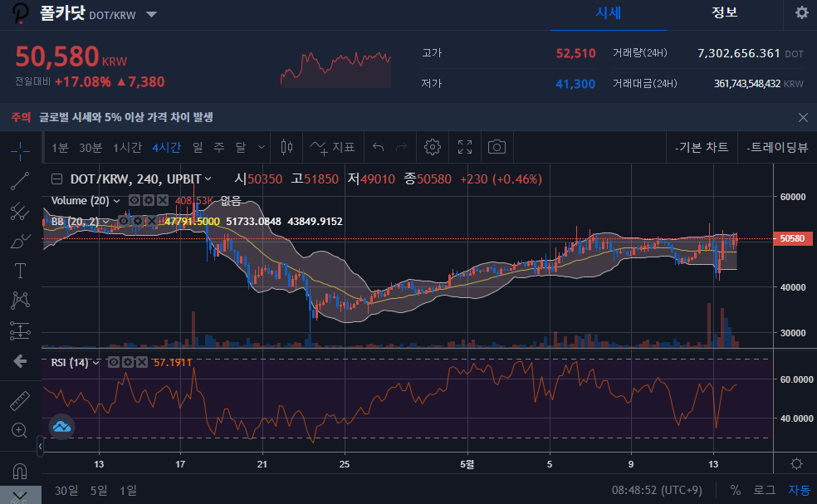
Task: Switch to basic chart (기본 차트)
Action: click(702, 148)
